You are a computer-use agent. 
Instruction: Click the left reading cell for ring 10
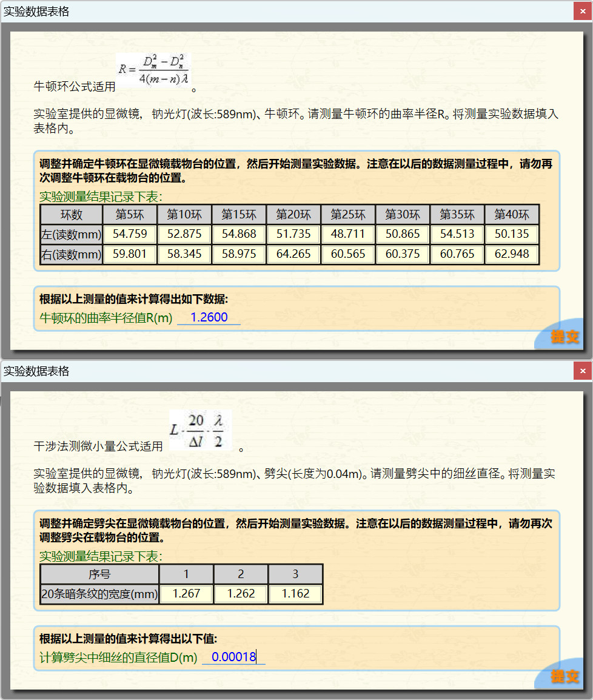point(184,234)
